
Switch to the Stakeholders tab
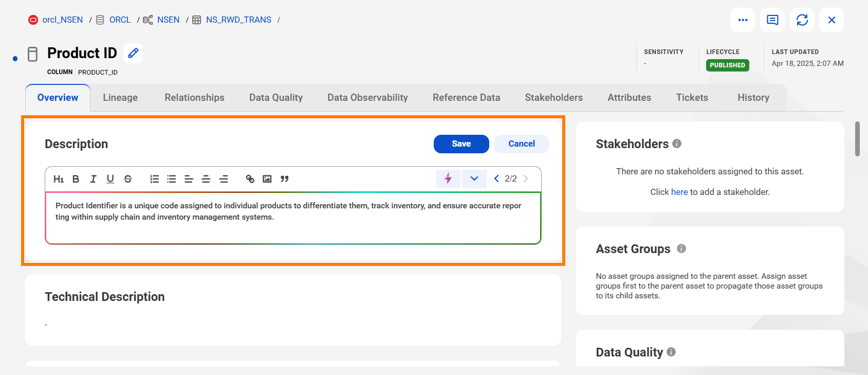tap(553, 98)
